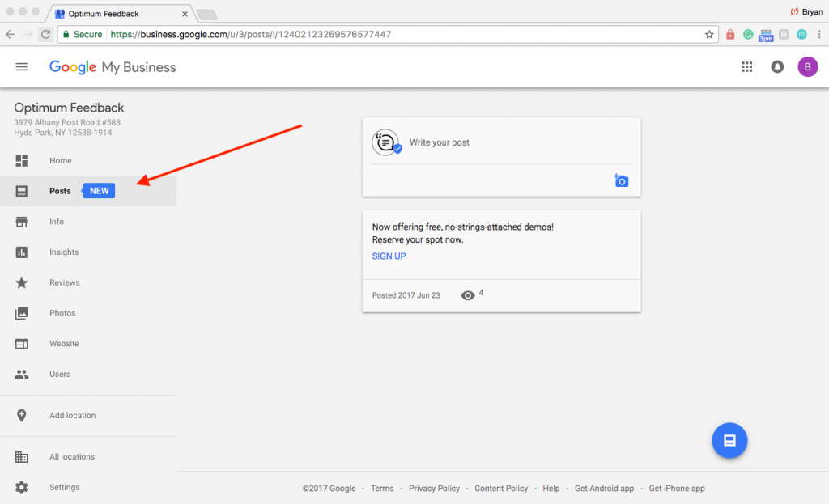Click the Secure site info indicator
Viewport: 829px width, 504px height.
click(x=83, y=35)
